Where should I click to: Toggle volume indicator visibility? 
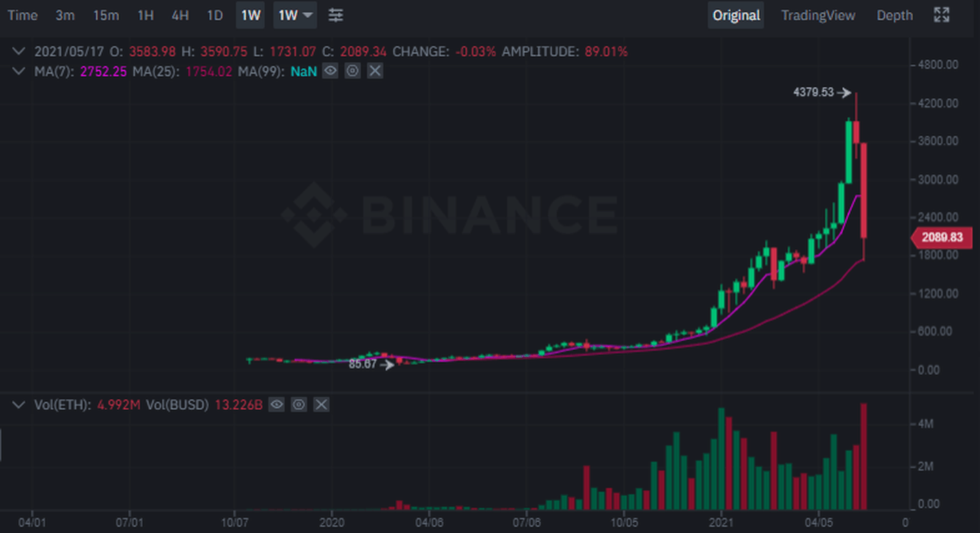click(x=276, y=405)
